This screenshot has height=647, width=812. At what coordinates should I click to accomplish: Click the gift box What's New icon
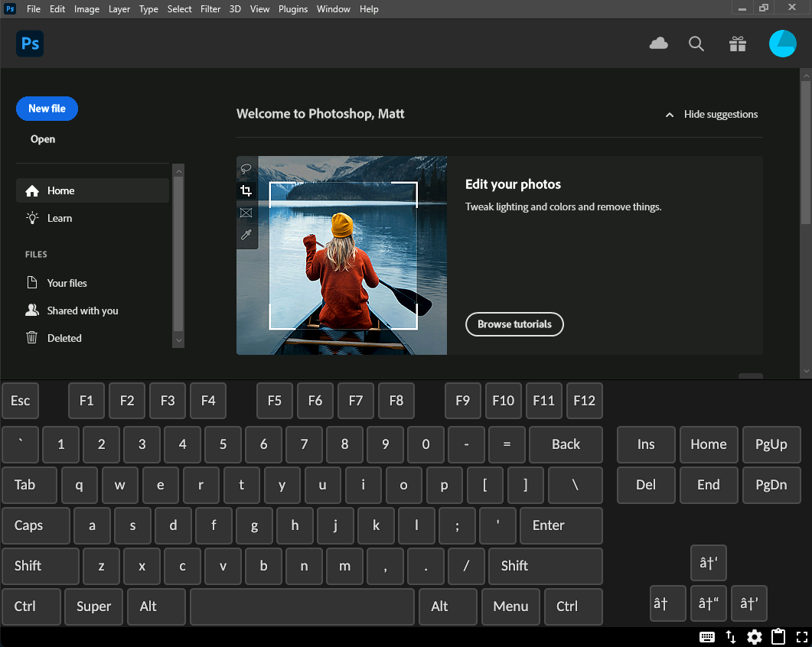[x=737, y=44]
